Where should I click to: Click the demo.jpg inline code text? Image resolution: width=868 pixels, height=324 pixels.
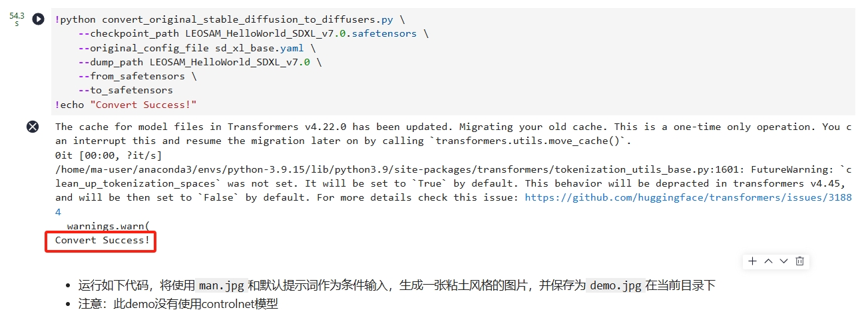615,286
